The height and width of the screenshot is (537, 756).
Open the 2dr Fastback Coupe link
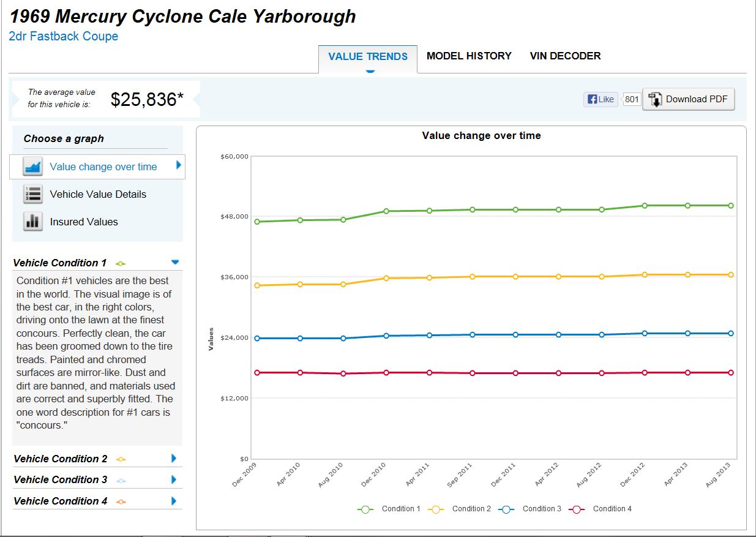click(x=64, y=36)
